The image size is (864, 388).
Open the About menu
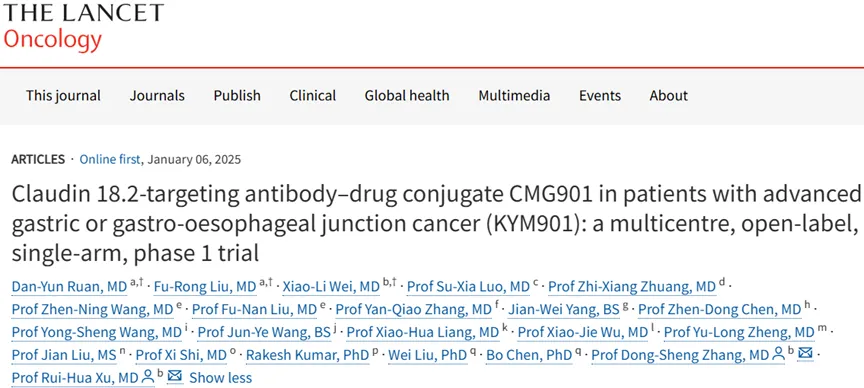pos(668,95)
